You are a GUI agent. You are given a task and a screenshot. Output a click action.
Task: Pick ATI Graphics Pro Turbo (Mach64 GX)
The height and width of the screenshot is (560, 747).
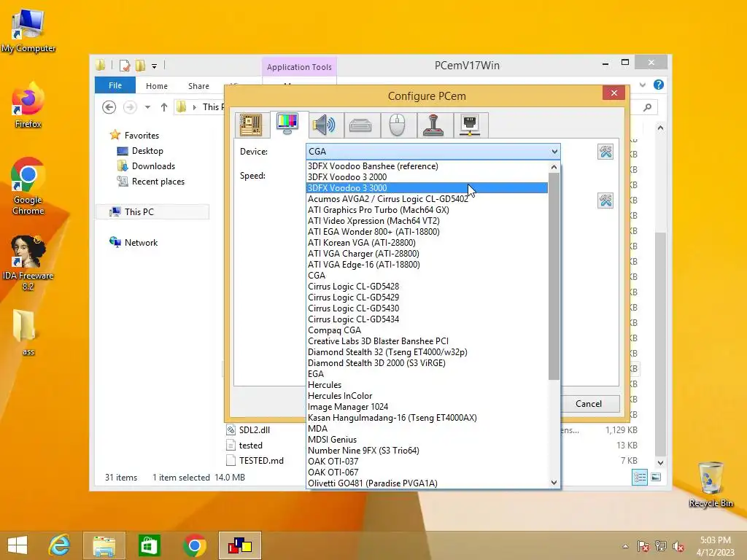[x=427, y=210]
